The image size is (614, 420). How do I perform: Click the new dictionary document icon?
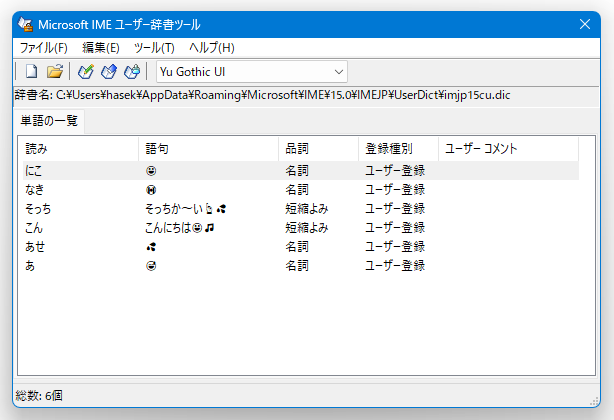[x=31, y=72]
